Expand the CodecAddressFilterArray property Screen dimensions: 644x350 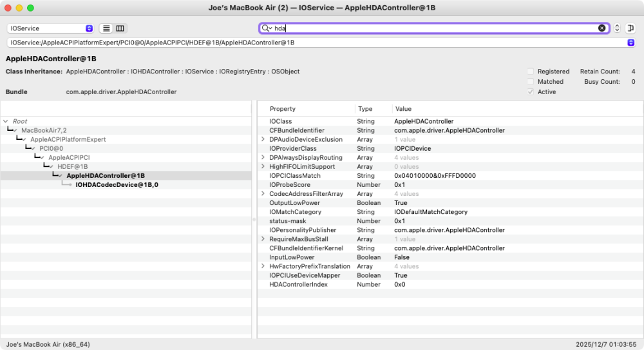(263, 194)
